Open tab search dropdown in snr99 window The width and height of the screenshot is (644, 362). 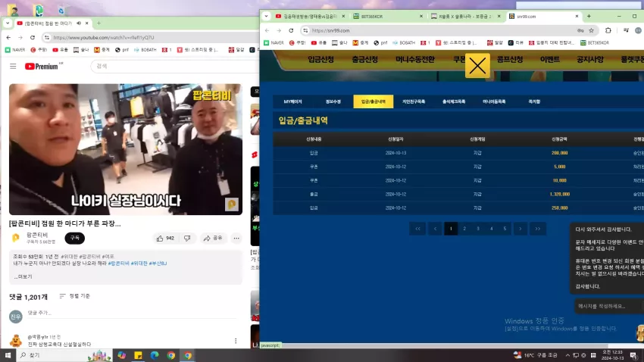click(x=267, y=17)
